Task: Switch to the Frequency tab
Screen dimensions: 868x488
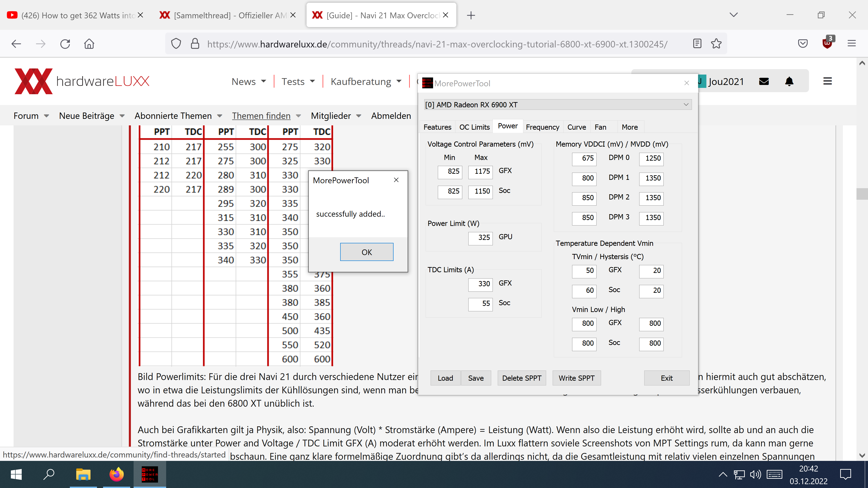Action: pos(542,127)
